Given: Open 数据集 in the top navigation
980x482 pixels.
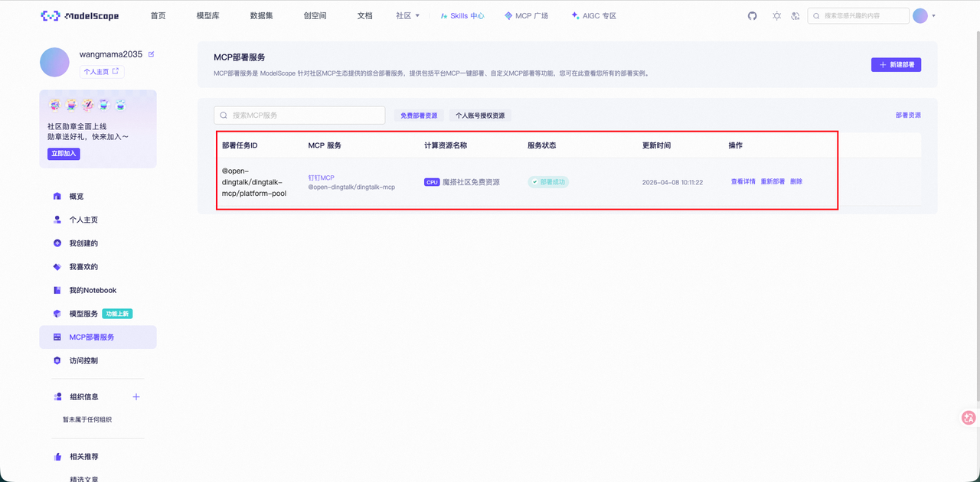Looking at the screenshot, I should click(x=261, y=15).
